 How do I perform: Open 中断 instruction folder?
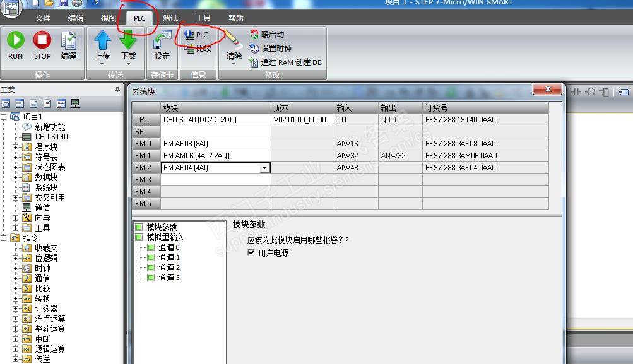point(36,339)
